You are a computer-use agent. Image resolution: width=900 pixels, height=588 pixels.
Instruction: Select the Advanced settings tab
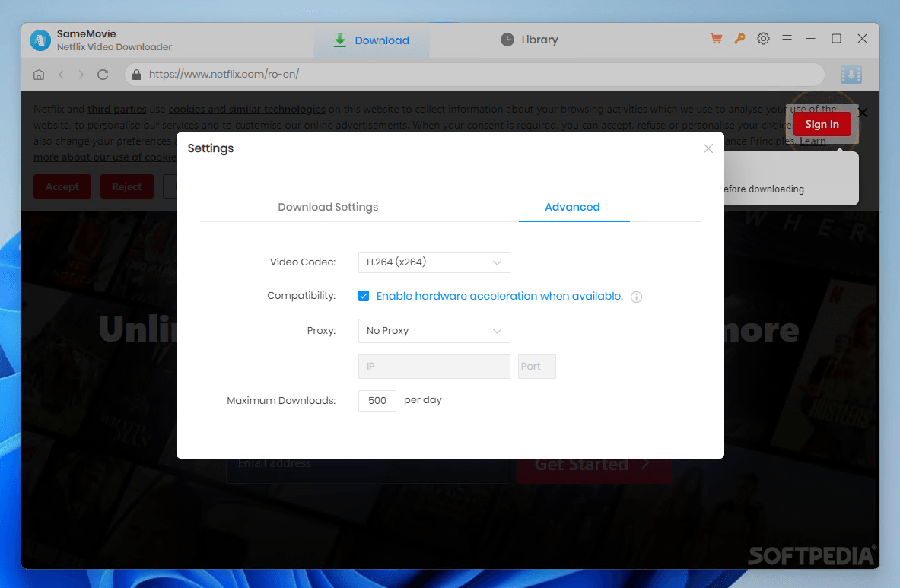pos(572,207)
